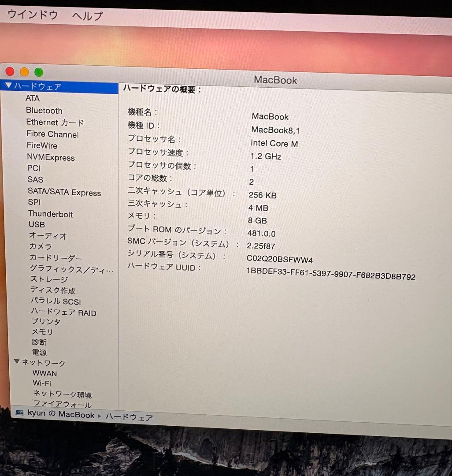The height and width of the screenshot is (476, 452).
Task: Open the 電源 (Power) section
Action: 39,352
